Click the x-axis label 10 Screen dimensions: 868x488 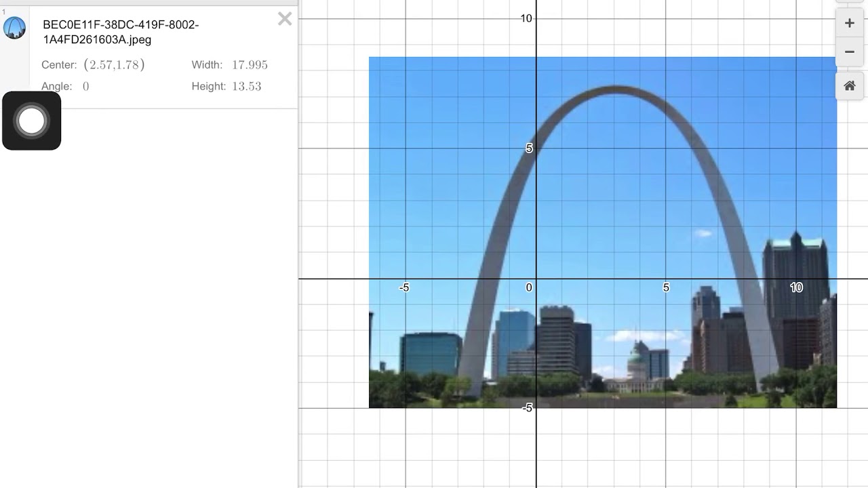[796, 287]
